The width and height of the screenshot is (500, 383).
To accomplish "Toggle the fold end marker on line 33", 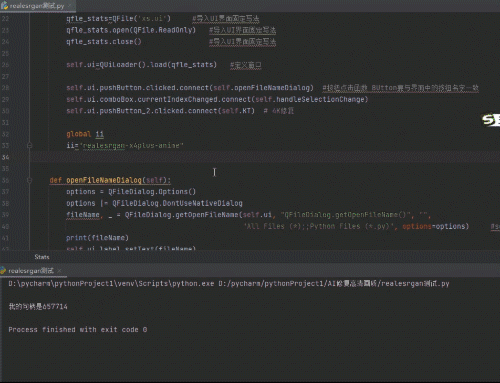I will click(x=29, y=146).
